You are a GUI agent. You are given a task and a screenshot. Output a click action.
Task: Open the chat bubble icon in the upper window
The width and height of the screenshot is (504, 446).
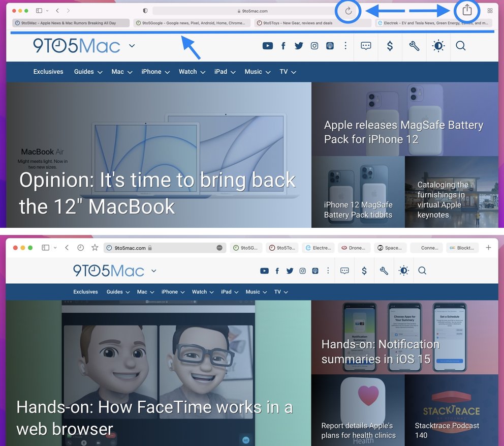[366, 46]
